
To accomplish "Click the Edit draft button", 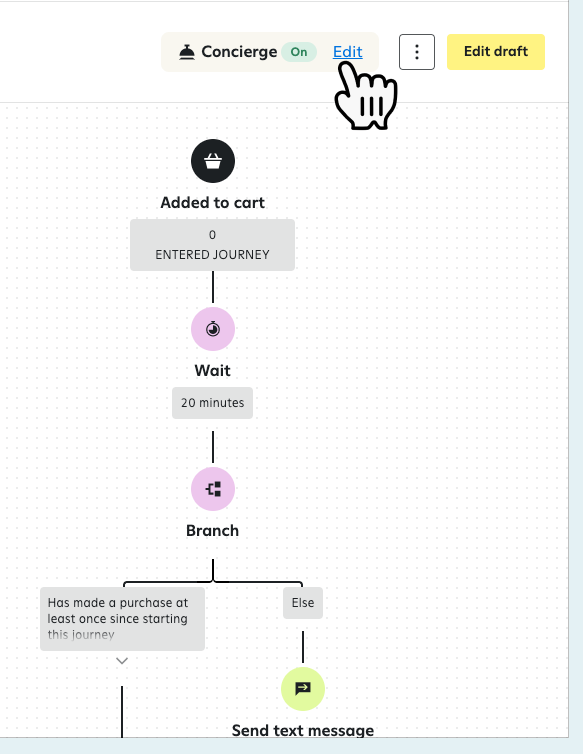I will click(x=495, y=52).
